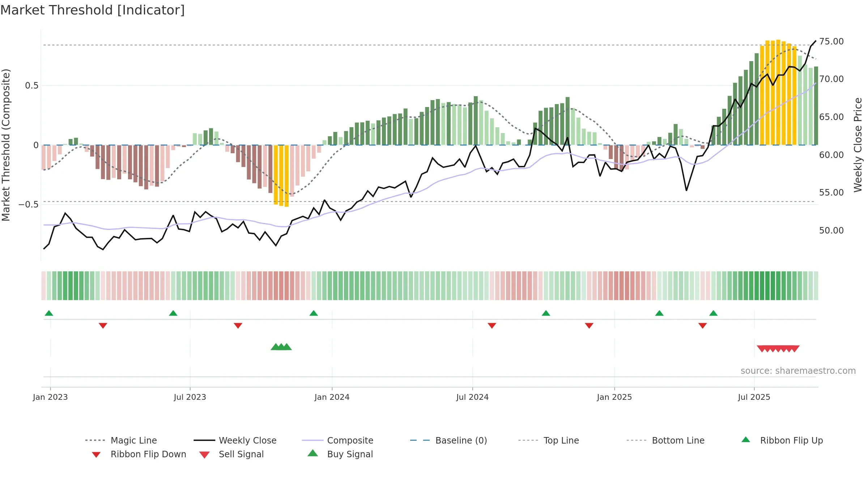This screenshot has height=488, width=868.
Task: Toggle the Top Line legend entry
Action: coord(549,440)
